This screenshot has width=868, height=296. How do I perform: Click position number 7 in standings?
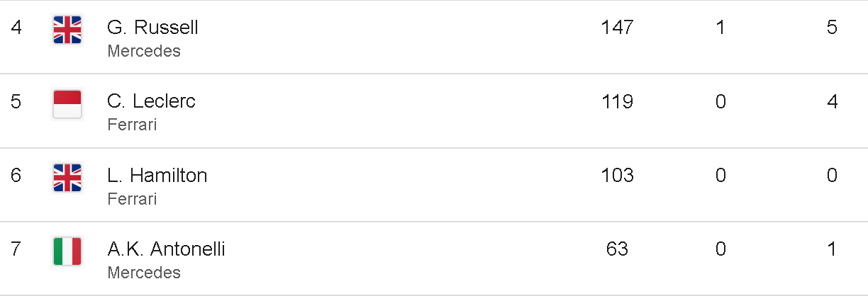16,249
